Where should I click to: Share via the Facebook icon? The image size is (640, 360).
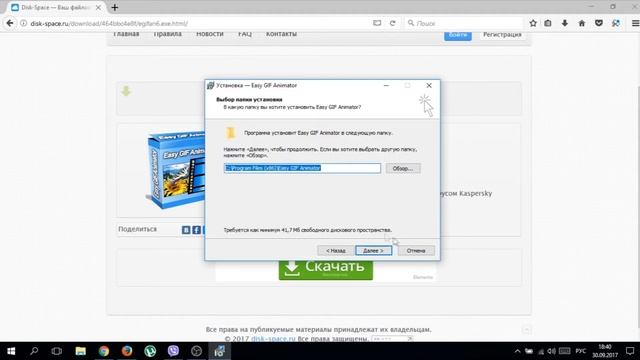tap(196, 230)
